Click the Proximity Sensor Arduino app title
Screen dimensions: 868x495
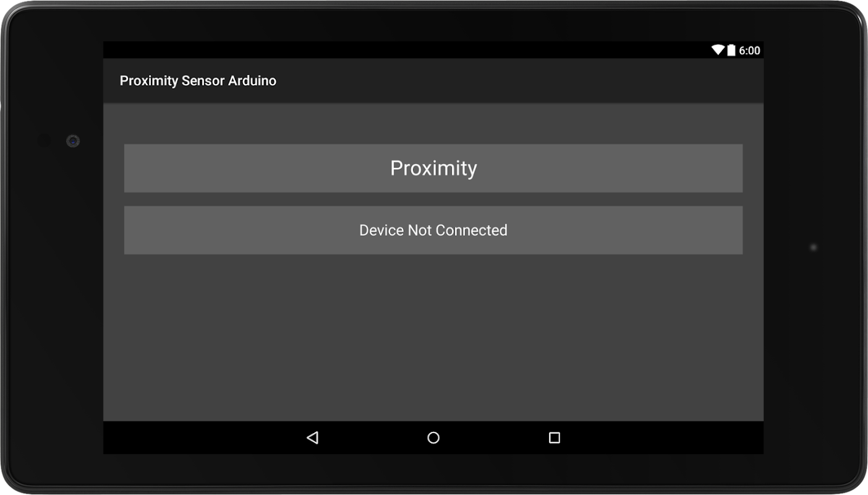198,81
